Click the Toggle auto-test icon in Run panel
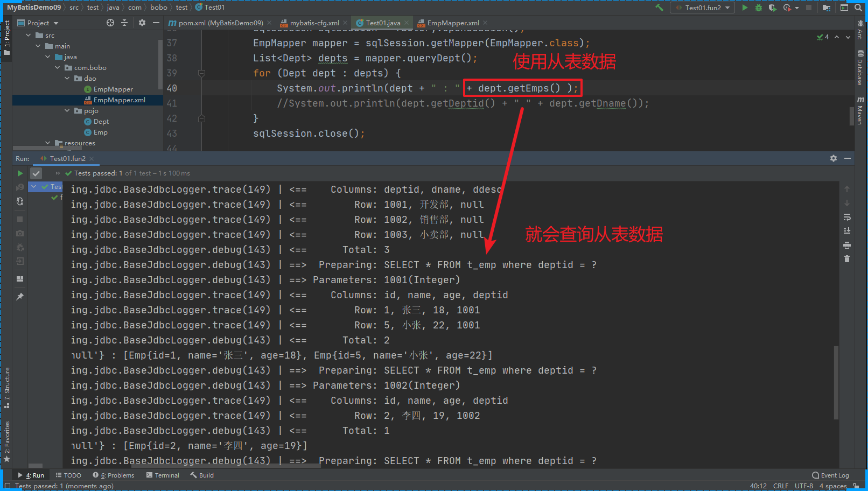The image size is (868, 491). pos(20,201)
